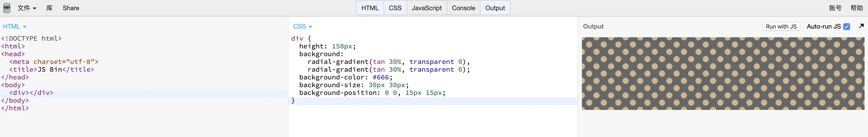Toggle the JavaScript panel tab

(427, 8)
